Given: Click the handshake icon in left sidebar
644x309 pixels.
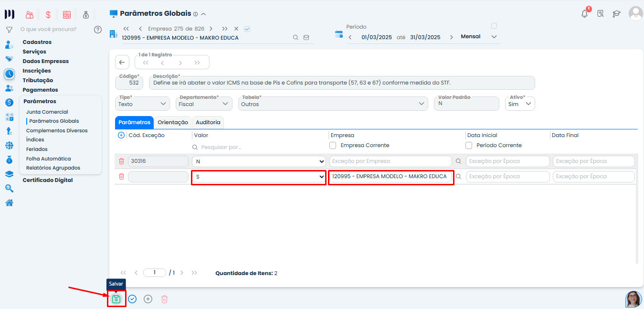Looking at the screenshot, I should coord(9,59).
